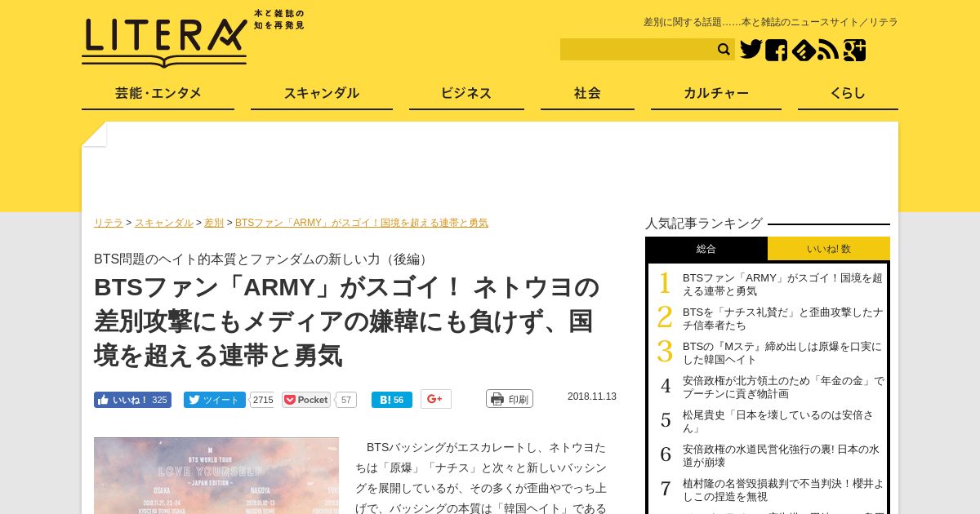
Task: Go to 差別 breadcrumb link
Action: (214, 223)
